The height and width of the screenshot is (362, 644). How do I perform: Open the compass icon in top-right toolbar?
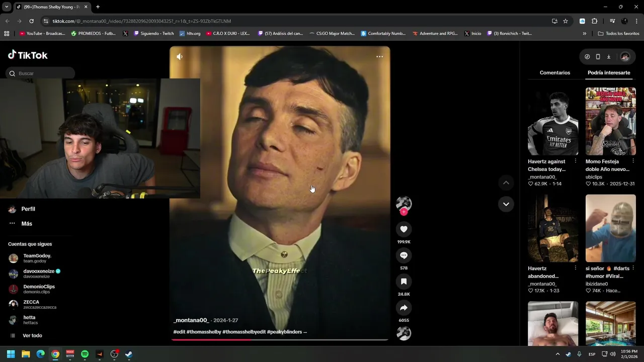coord(587,57)
